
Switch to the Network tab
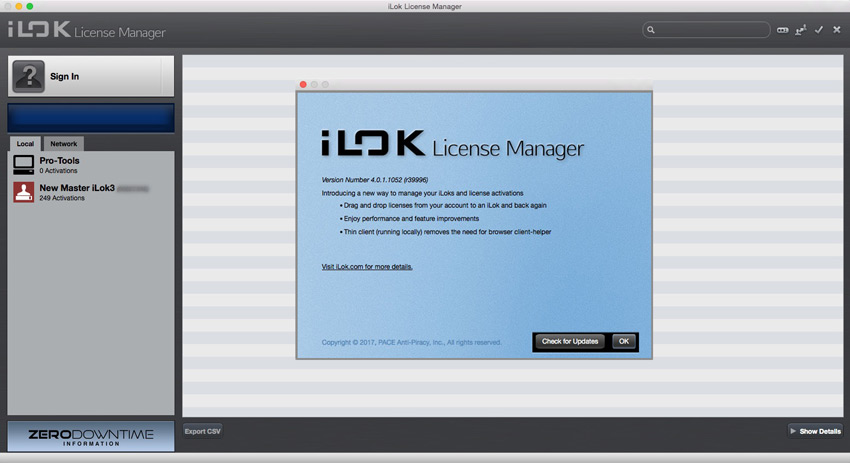[x=63, y=144]
